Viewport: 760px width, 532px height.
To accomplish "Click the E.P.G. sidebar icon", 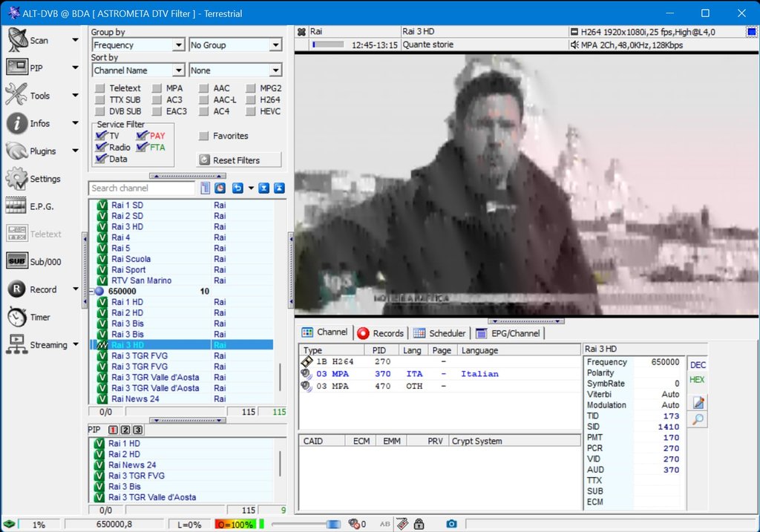I will [x=17, y=206].
